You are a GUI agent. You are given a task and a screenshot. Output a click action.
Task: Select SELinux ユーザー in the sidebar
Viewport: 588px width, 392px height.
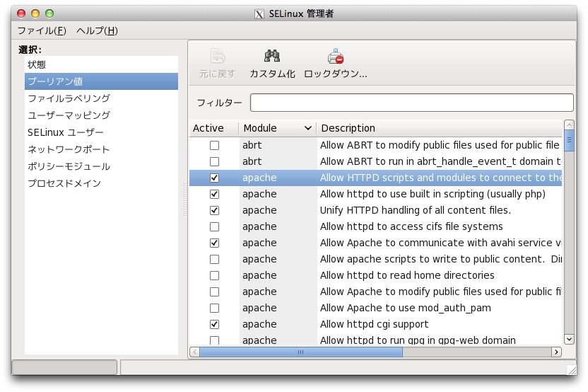(101, 132)
